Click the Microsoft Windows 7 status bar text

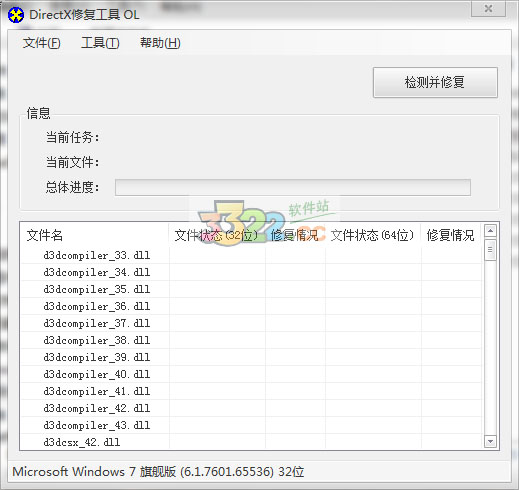click(x=158, y=472)
